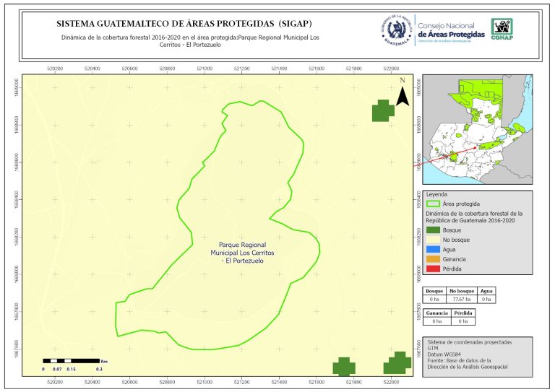This screenshot has height=392, width=555.
Task: Click the bottom-right corner forest patch
Action: point(397,362)
